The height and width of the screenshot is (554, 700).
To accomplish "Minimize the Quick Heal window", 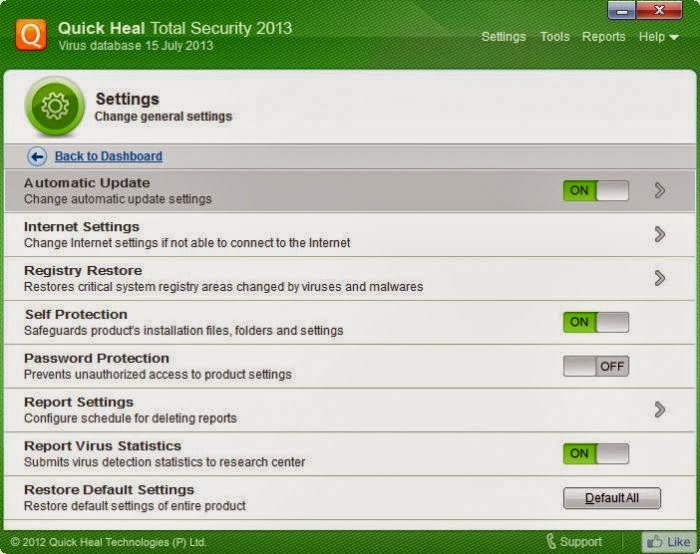I will tap(621, 11).
